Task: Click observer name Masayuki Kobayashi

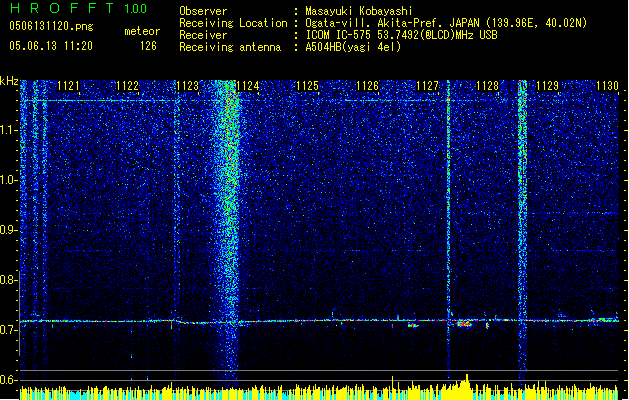Action: 359,11
